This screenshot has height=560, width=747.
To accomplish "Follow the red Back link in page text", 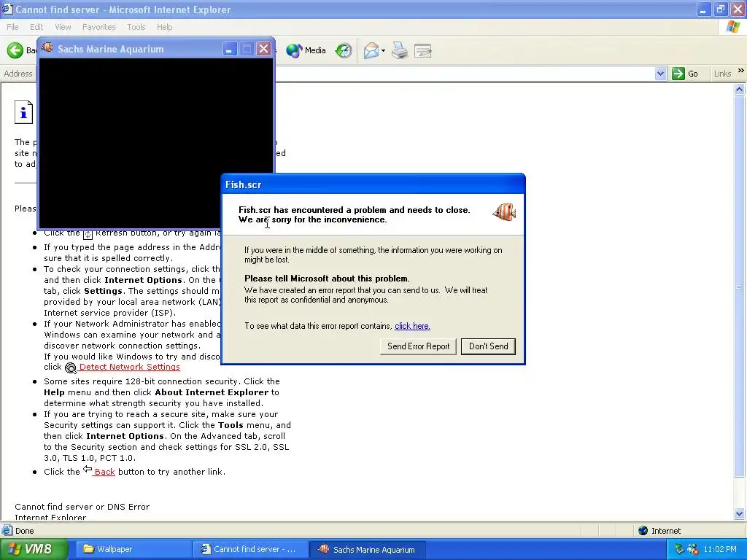I will pos(104,472).
